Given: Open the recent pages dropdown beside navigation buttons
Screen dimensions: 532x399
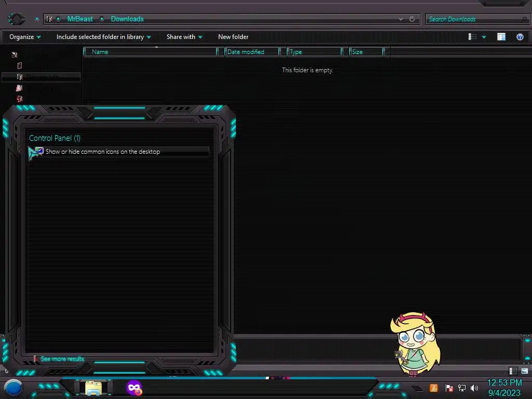Looking at the screenshot, I should (x=37, y=19).
